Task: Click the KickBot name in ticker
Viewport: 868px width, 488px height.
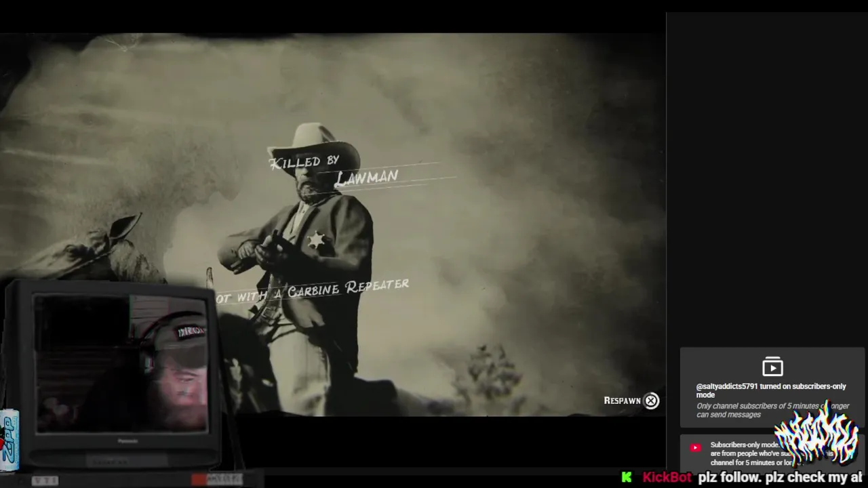Action: tap(667, 477)
